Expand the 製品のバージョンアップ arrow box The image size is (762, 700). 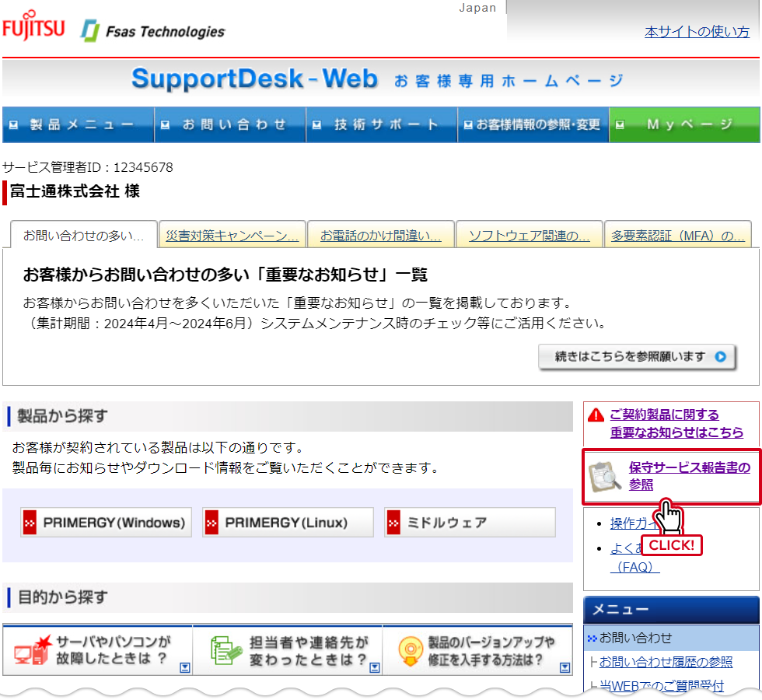click(x=565, y=667)
